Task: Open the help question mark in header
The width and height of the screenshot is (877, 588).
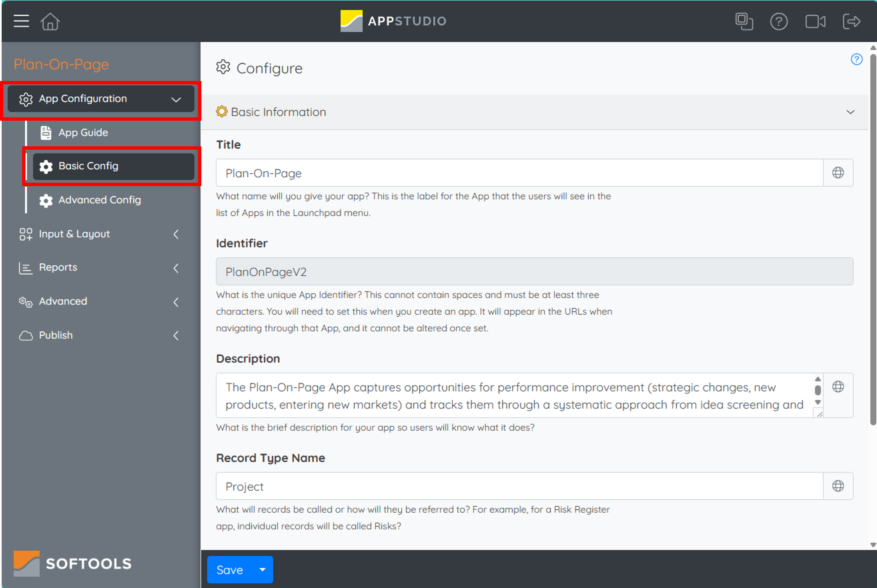Action: coord(779,21)
